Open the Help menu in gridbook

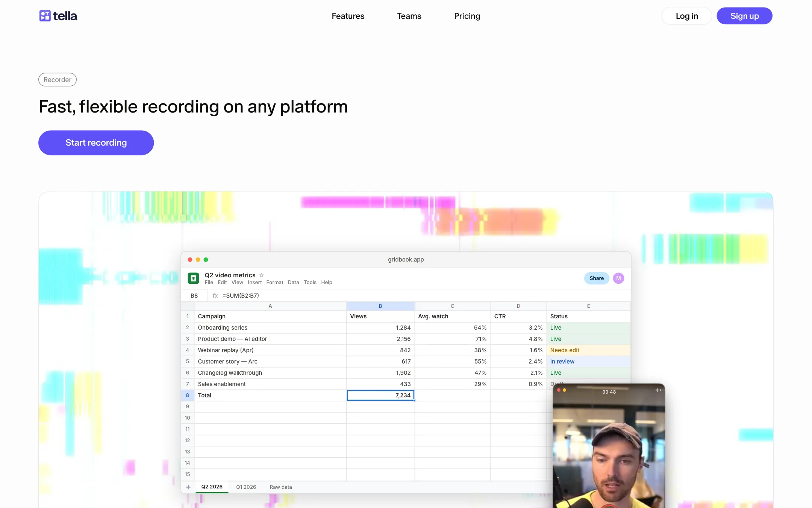[327, 282]
